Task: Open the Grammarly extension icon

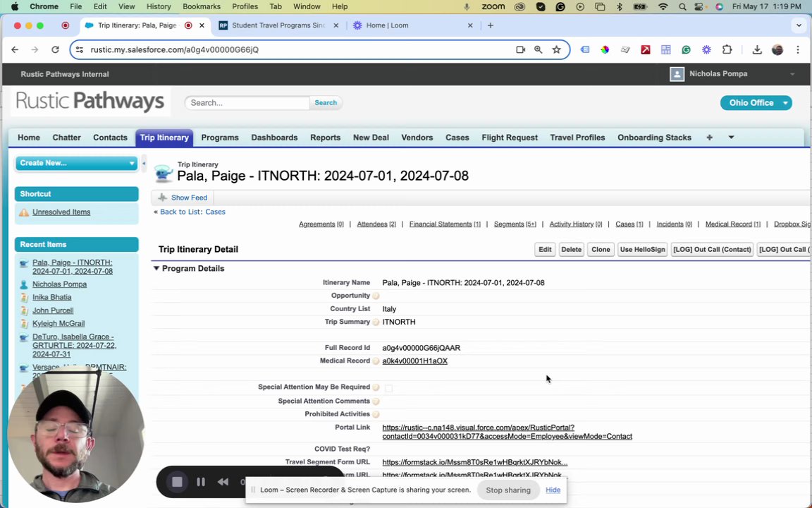Action: tap(686, 50)
